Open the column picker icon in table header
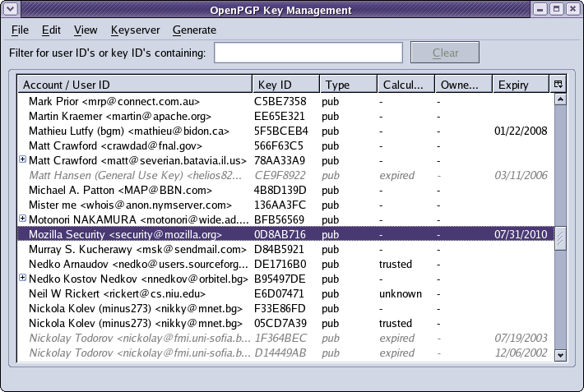This screenshot has height=392, width=584. 558,84
